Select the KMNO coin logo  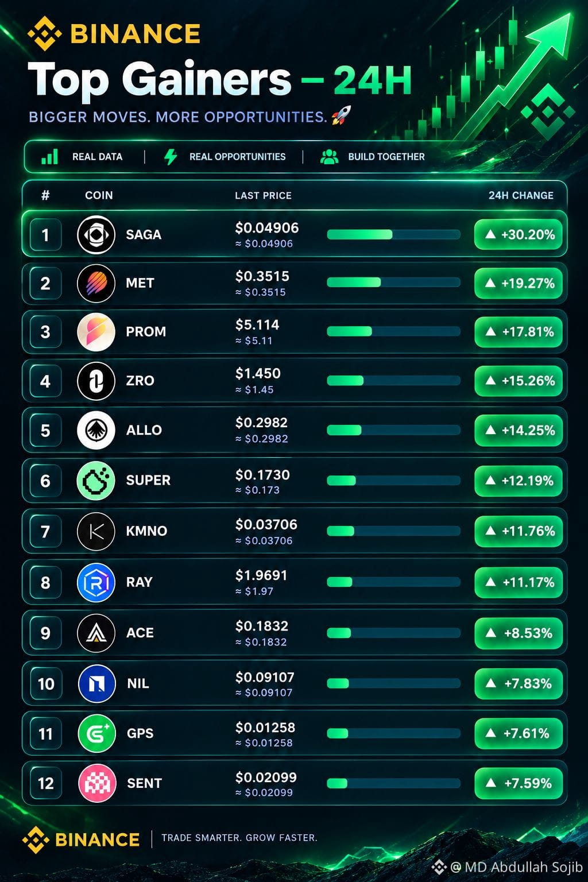[x=96, y=531]
